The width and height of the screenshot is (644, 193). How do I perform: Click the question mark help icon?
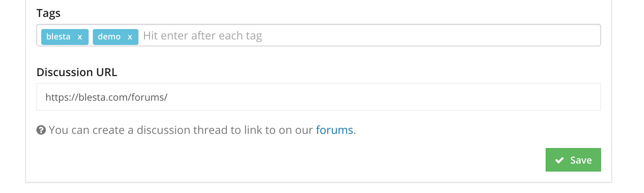pyautogui.click(x=41, y=130)
